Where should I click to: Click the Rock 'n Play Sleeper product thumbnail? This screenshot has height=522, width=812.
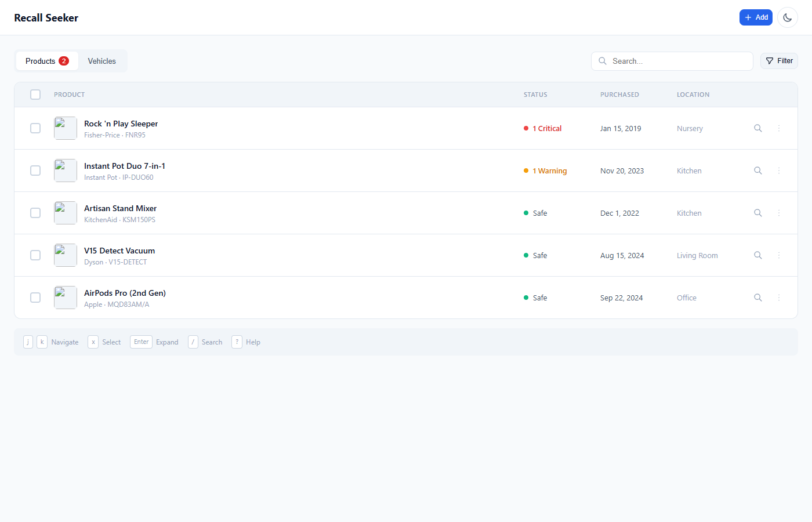(x=66, y=128)
